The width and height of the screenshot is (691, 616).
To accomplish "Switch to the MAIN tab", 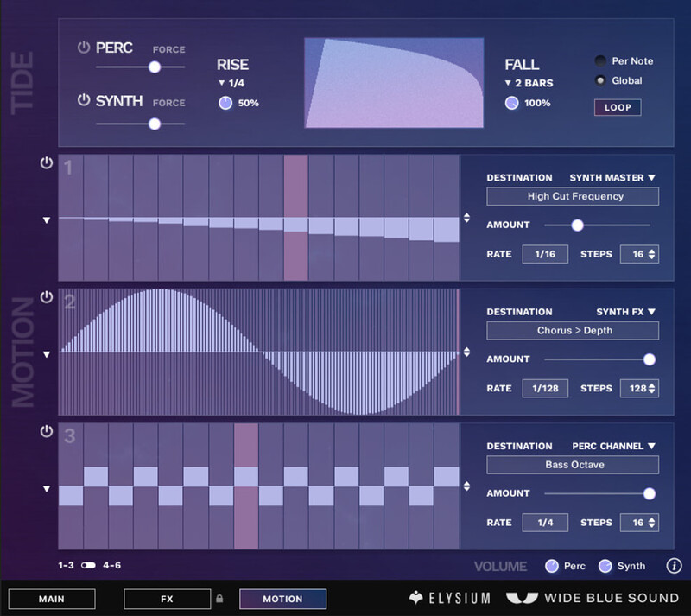I will click(51, 599).
